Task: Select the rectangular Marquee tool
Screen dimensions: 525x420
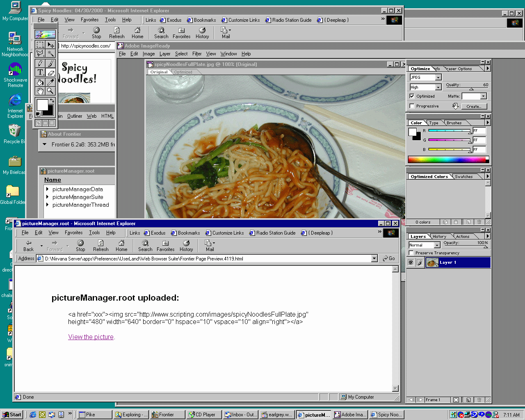Action: [x=40, y=45]
